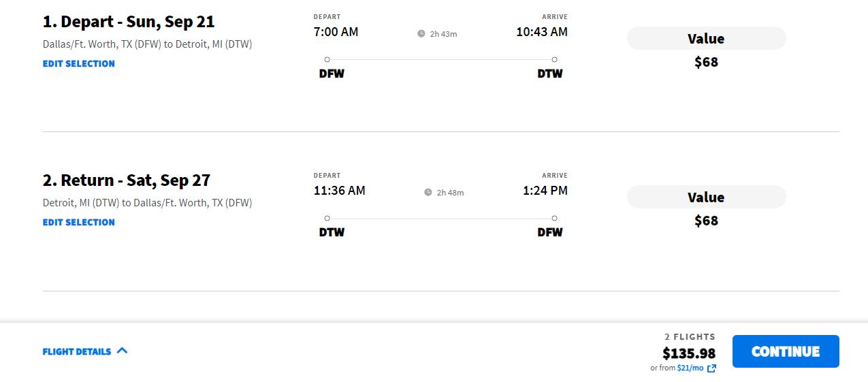Click the external link icon beside $21/mo
Viewport: 868px width, 382px height.
(x=711, y=368)
